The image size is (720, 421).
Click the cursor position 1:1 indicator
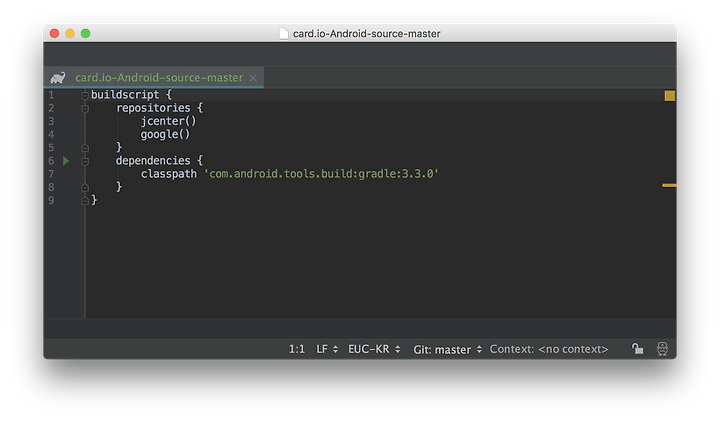click(x=297, y=349)
